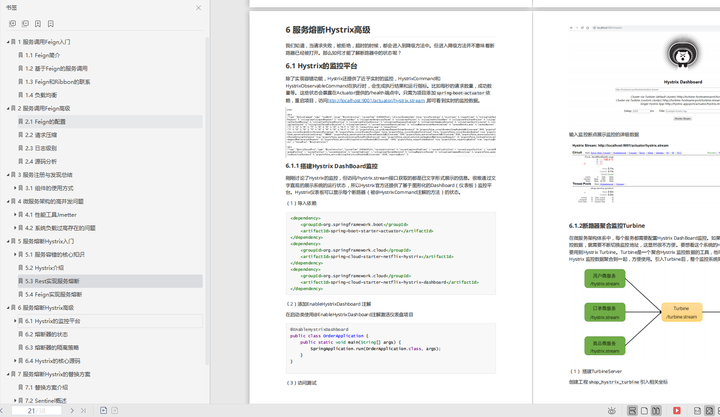Delete bookmark icon in bookmark toolbar
This screenshot has height=417, width=720.
[51, 23]
